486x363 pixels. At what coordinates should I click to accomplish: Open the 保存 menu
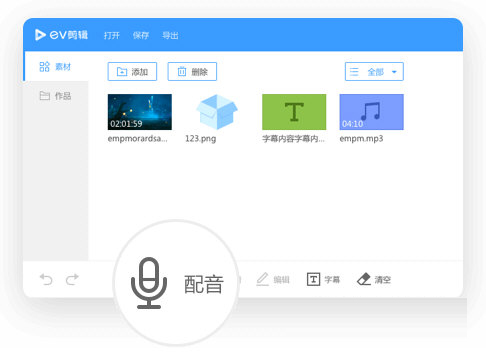click(141, 35)
